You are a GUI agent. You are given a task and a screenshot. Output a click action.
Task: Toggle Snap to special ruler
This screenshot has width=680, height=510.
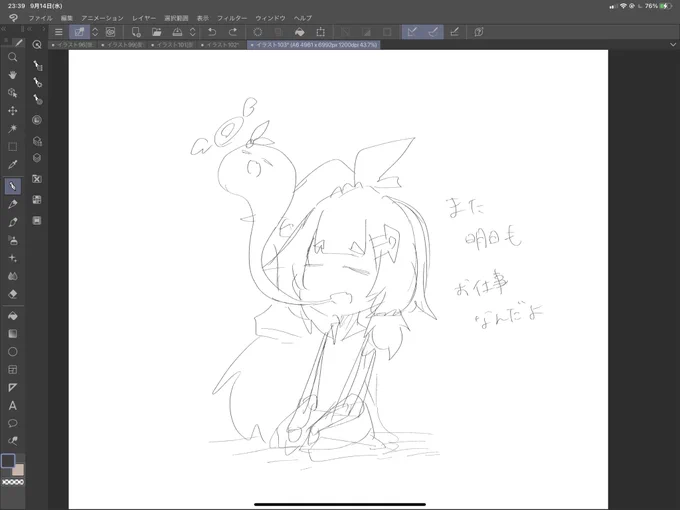tap(433, 32)
